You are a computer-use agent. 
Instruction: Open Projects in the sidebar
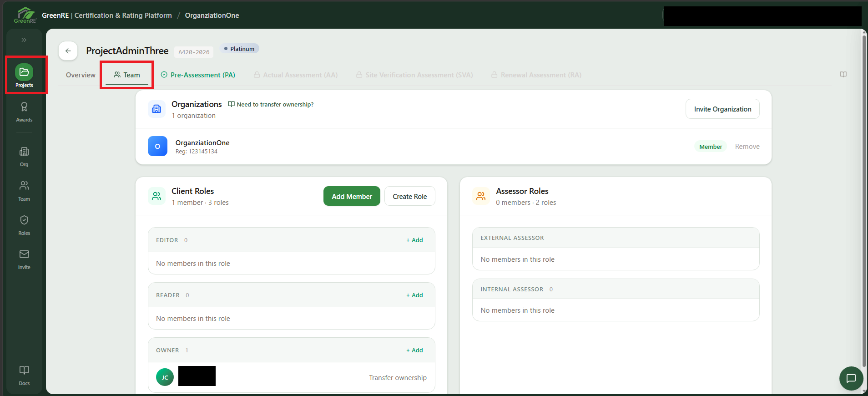[x=24, y=76]
